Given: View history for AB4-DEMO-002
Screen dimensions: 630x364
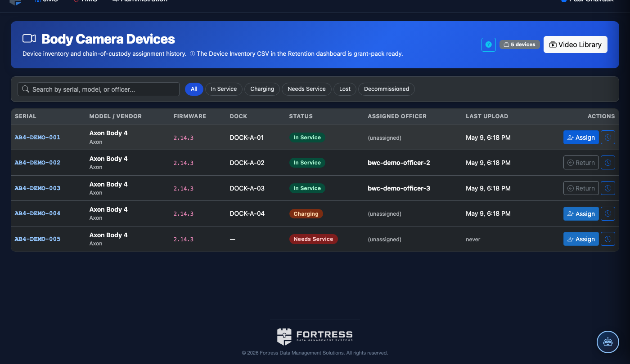Looking at the screenshot, I should click(608, 163).
